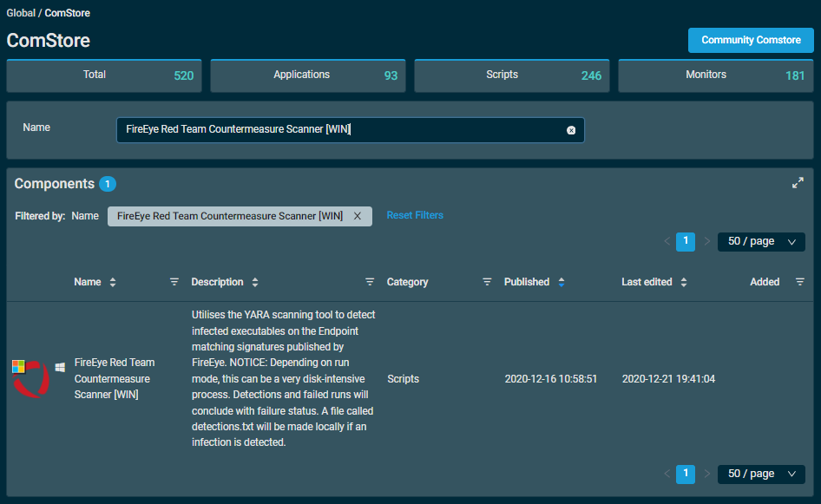Open the bottom 50 / page dropdown

coord(761,475)
